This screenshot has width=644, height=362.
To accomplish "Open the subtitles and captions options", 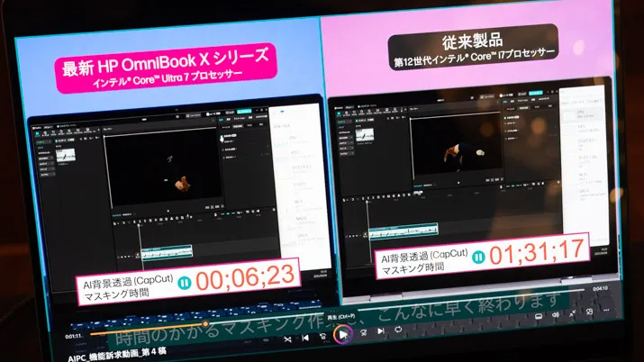I will [x=538, y=316].
